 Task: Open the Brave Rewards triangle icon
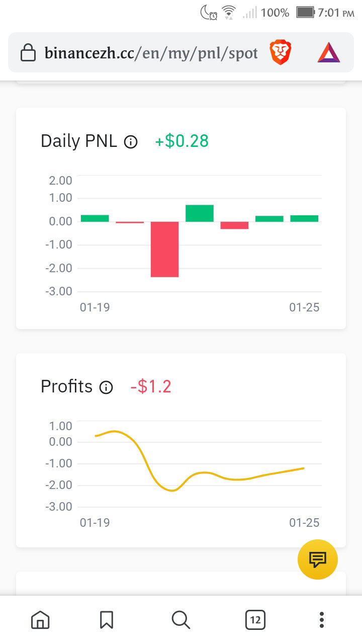[329, 53]
